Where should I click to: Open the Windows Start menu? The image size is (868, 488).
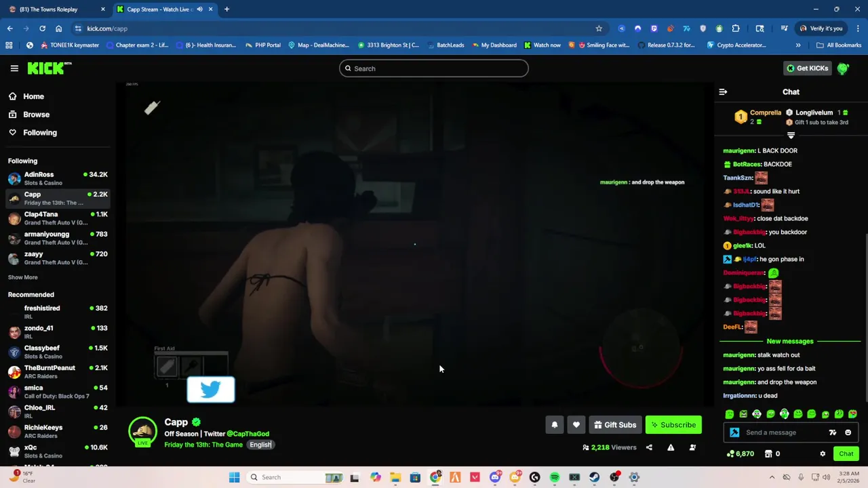234,477
